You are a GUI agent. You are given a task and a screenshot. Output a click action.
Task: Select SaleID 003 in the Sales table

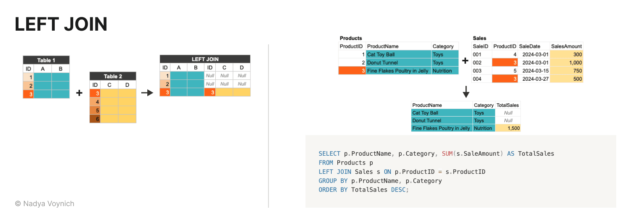(477, 71)
